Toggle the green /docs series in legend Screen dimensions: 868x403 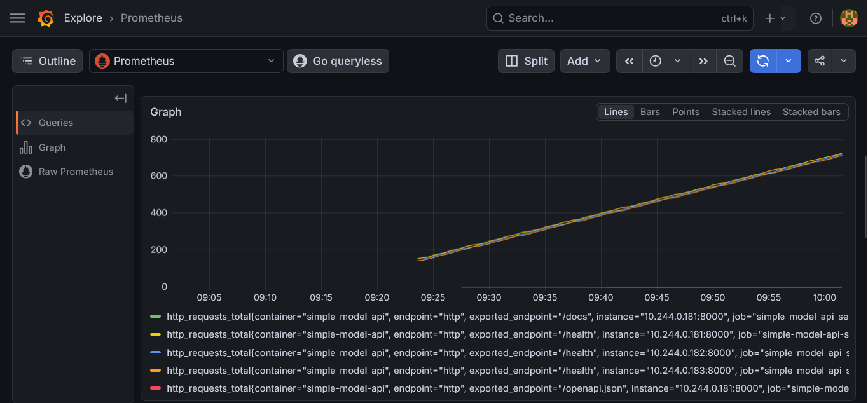click(155, 317)
